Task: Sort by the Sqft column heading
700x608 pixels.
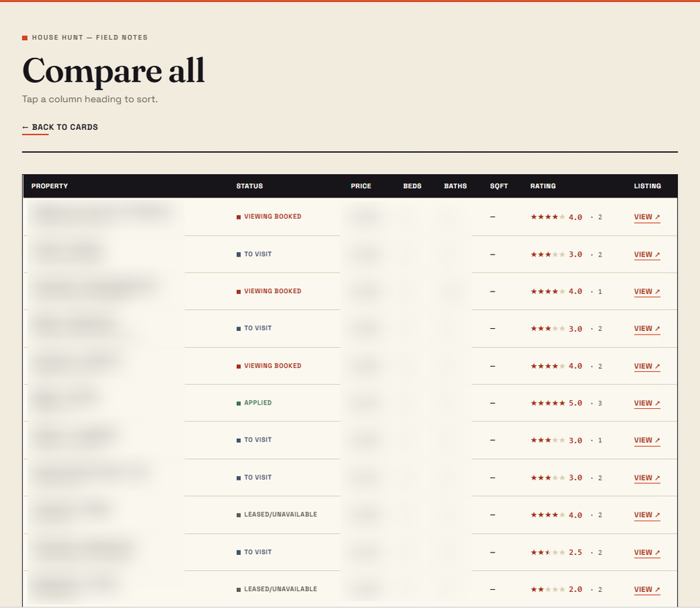Action: coord(499,186)
